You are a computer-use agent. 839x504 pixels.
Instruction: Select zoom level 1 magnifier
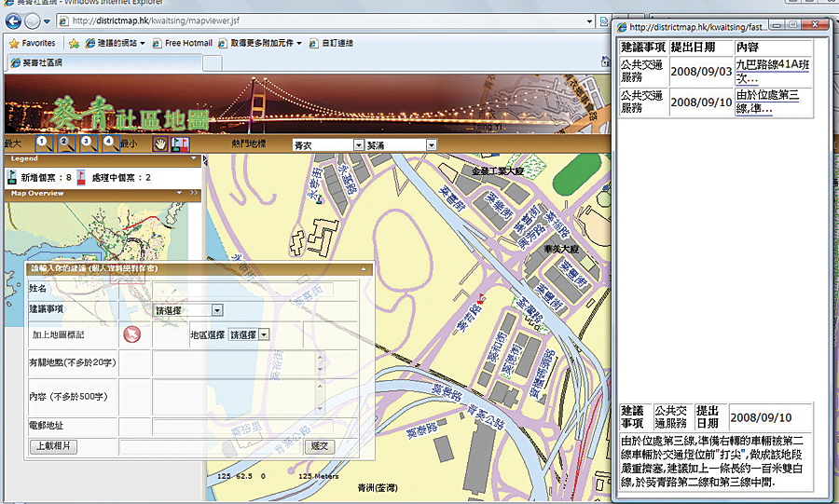pos(44,143)
